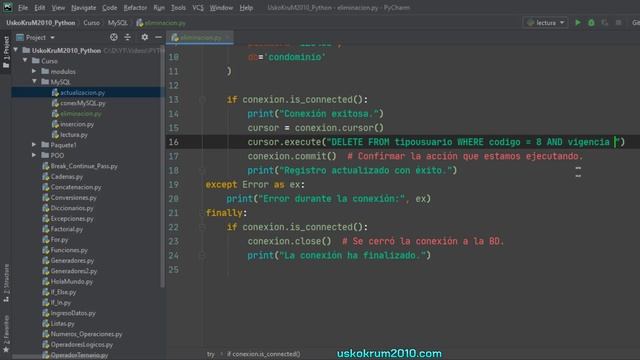This screenshot has width=640, height=360.
Task: Click UskoKruM2010_Python breadcrumb
Action: pos(41,23)
